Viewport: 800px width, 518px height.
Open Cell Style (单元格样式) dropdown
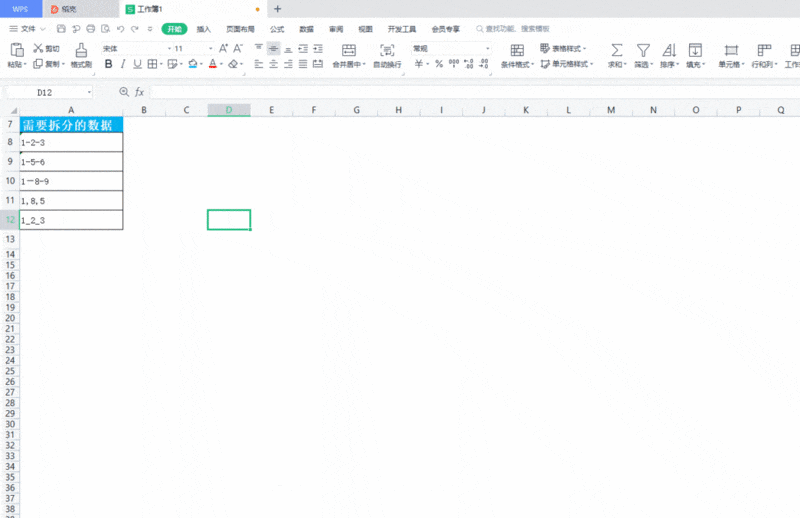567,64
